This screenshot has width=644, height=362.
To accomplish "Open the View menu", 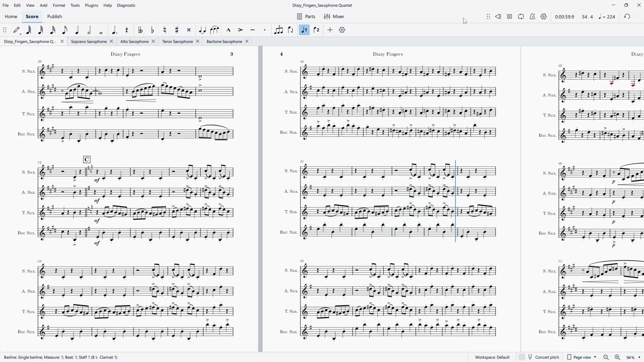I will click(x=30, y=5).
